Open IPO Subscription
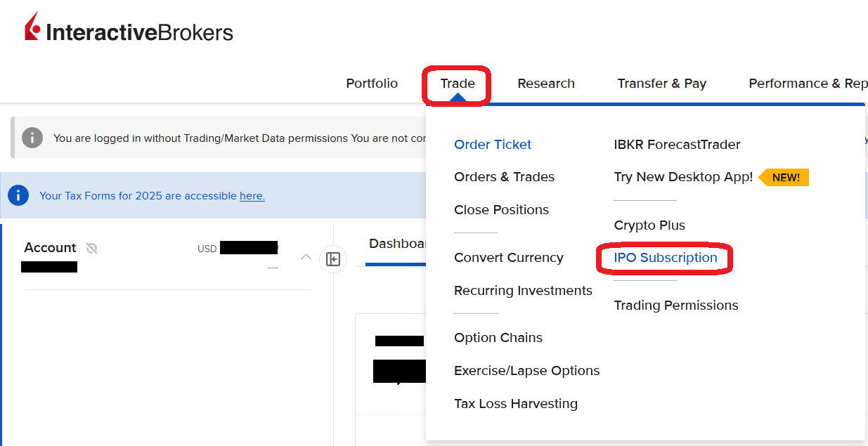Viewport: 868px width, 446px height. [665, 258]
